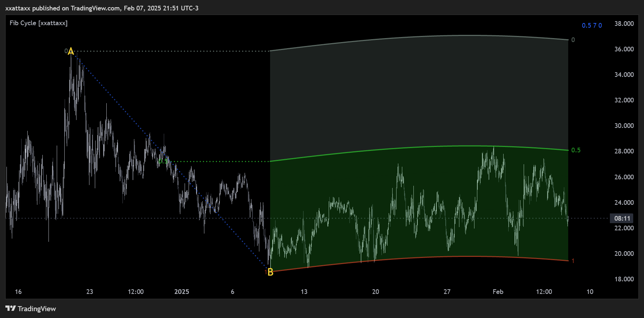Click the yellow A pivot label
Viewport: 644px width, 318px height.
(x=71, y=51)
